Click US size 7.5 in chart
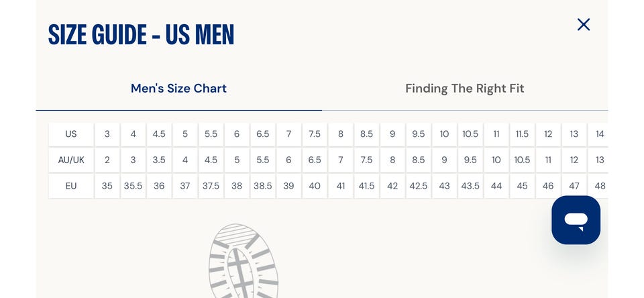Viewport: 644px width, 298px height. tap(315, 134)
